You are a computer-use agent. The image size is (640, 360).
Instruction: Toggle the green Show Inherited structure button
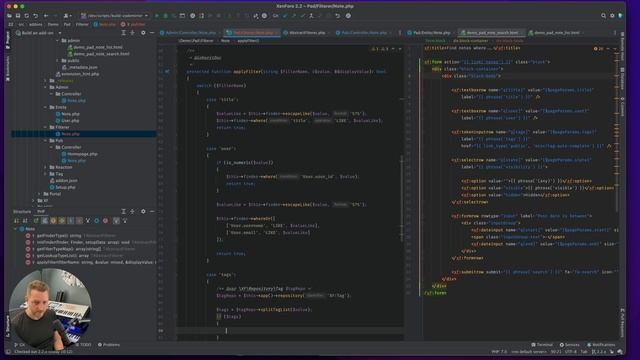point(36,221)
